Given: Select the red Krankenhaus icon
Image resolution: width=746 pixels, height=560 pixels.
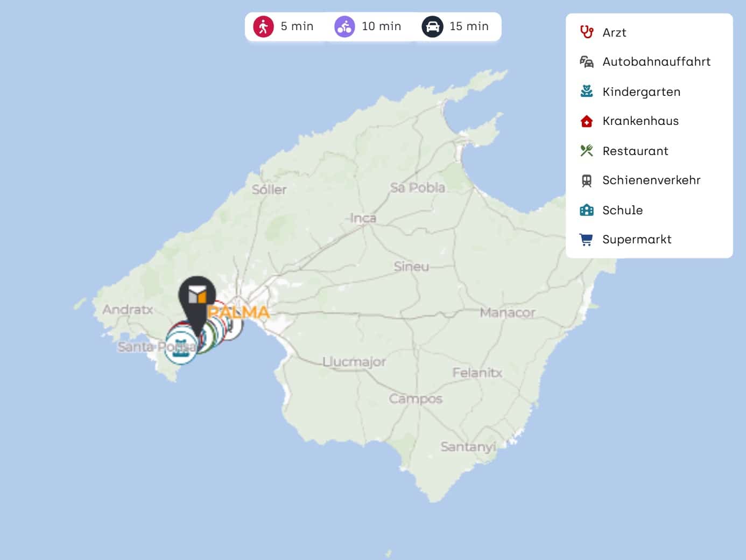Looking at the screenshot, I should click(587, 121).
